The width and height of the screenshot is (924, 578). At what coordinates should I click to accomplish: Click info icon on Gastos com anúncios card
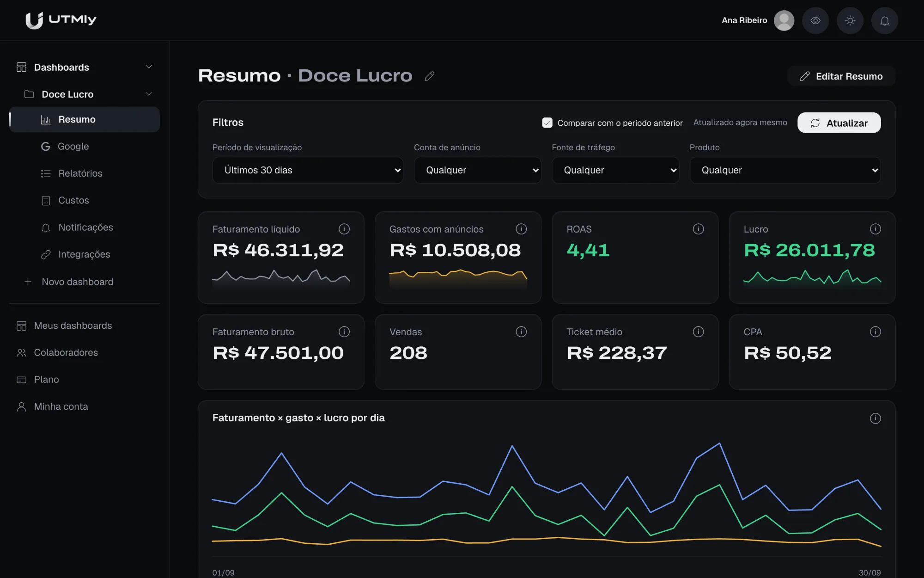(521, 229)
